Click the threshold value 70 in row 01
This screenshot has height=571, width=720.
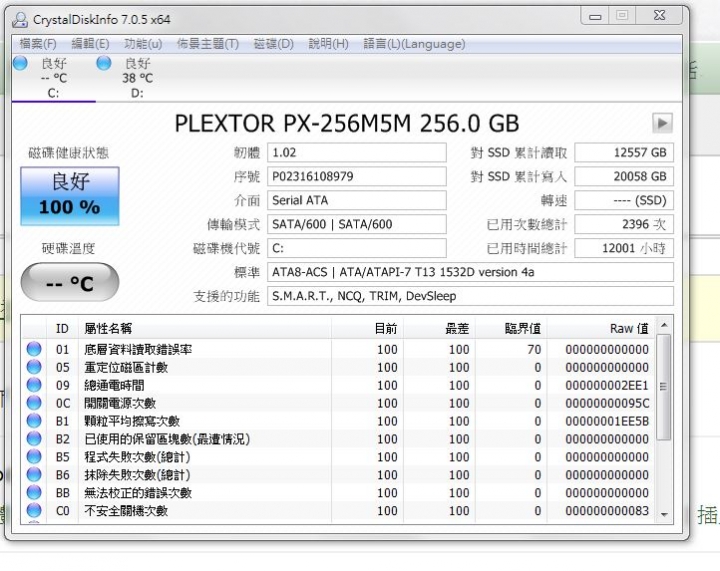(534, 349)
